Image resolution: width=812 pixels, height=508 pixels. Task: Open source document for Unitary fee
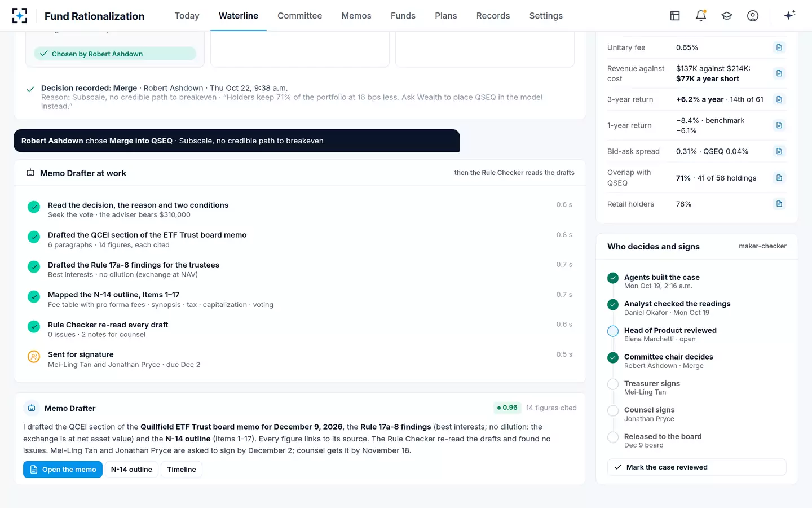point(779,47)
